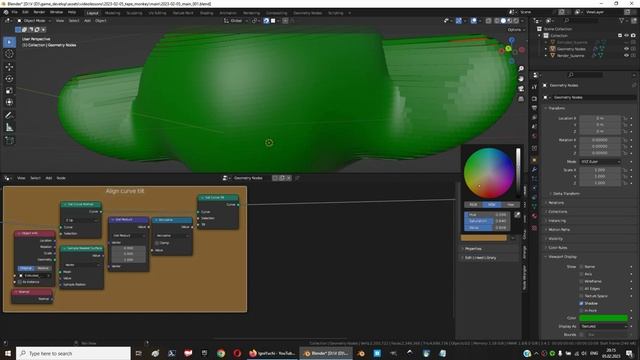Select the Annotate pencil tool
The width and height of the screenshot is (640, 360).
pos(9,116)
